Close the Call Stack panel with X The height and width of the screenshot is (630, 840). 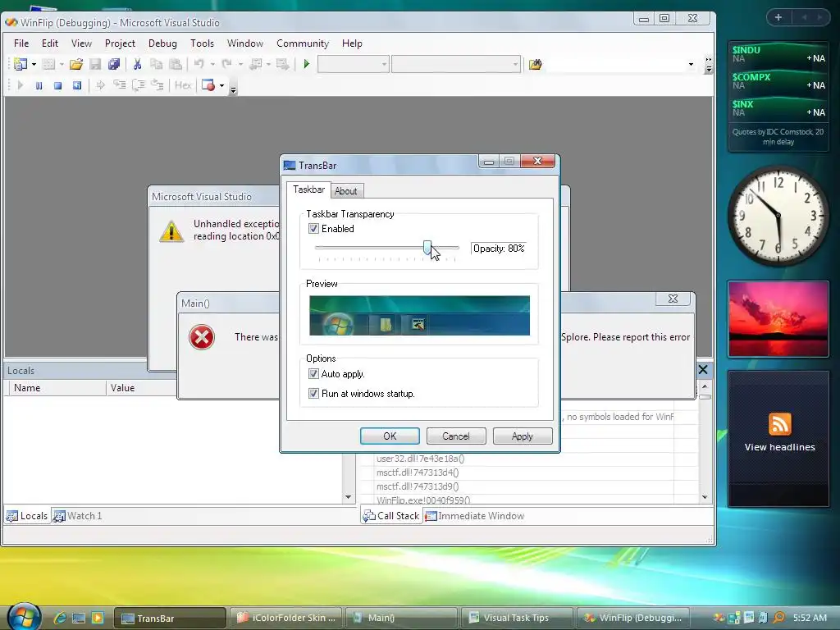point(703,370)
